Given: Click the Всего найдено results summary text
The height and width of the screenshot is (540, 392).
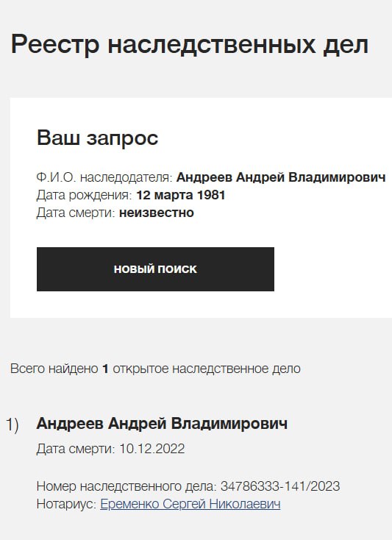Looking at the screenshot, I should coord(155,369).
